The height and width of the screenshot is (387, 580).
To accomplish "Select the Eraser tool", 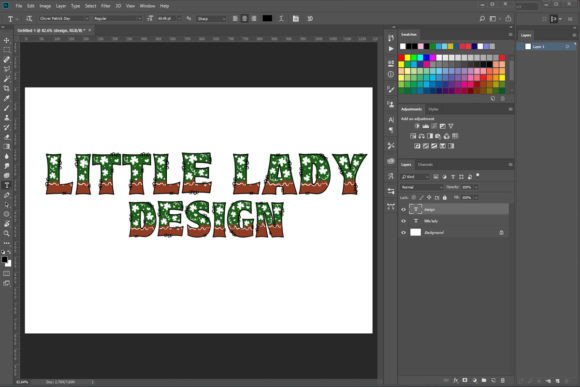I will (x=6, y=137).
